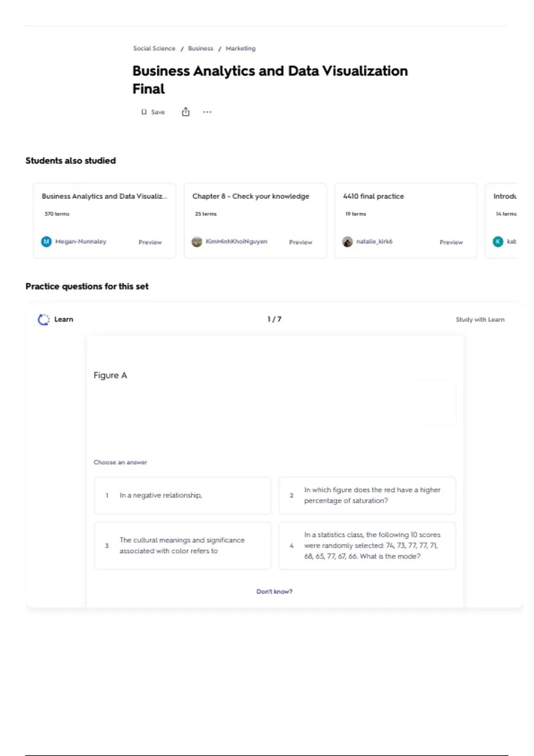
Task: Open the Social Science breadcrumb
Action: [x=154, y=48]
